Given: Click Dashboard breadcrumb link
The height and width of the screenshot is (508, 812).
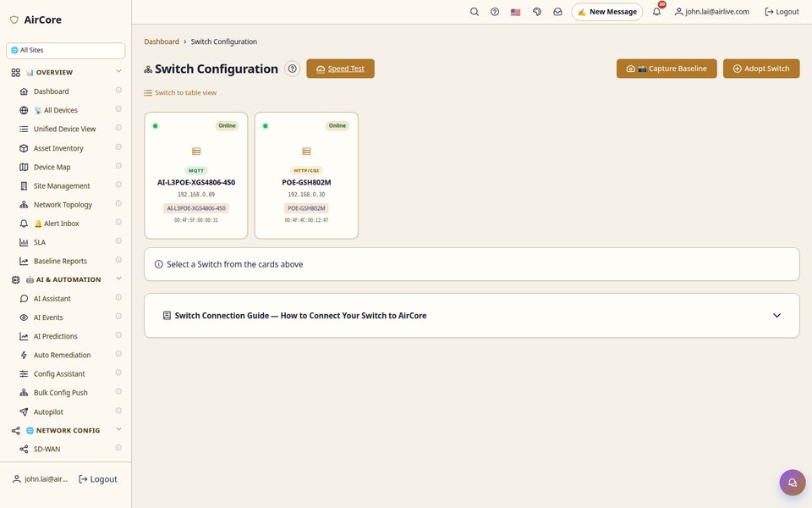Looking at the screenshot, I should pyautogui.click(x=161, y=41).
